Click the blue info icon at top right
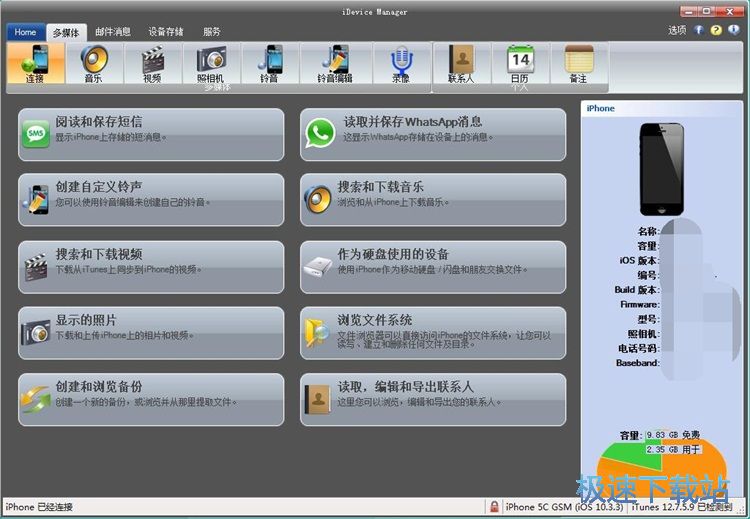 [x=733, y=30]
